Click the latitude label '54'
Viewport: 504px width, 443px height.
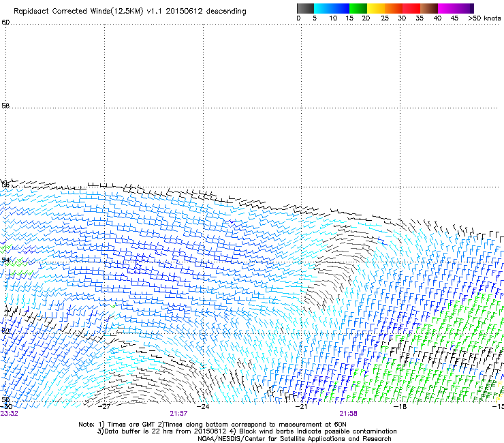[x=5, y=260]
